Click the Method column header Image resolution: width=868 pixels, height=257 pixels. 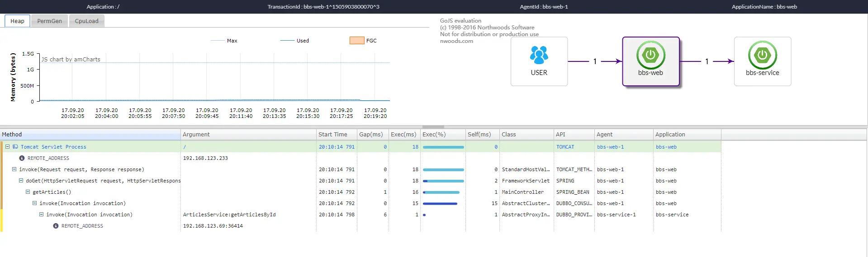click(90, 135)
